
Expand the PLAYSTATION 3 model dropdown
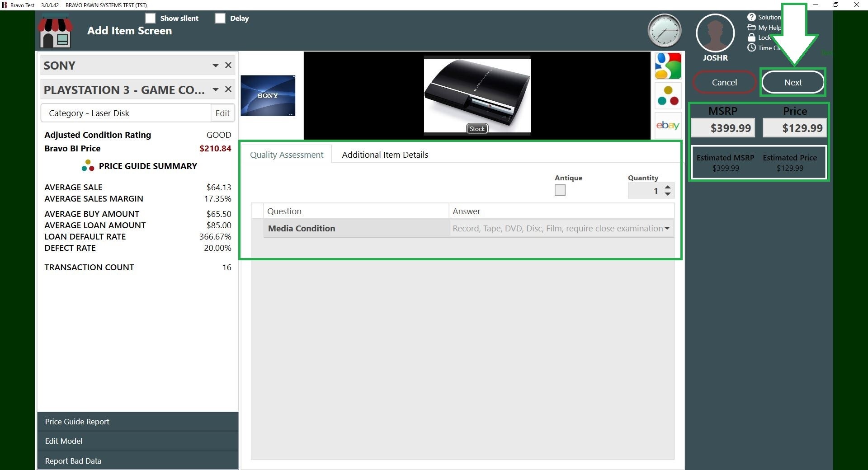click(x=216, y=89)
